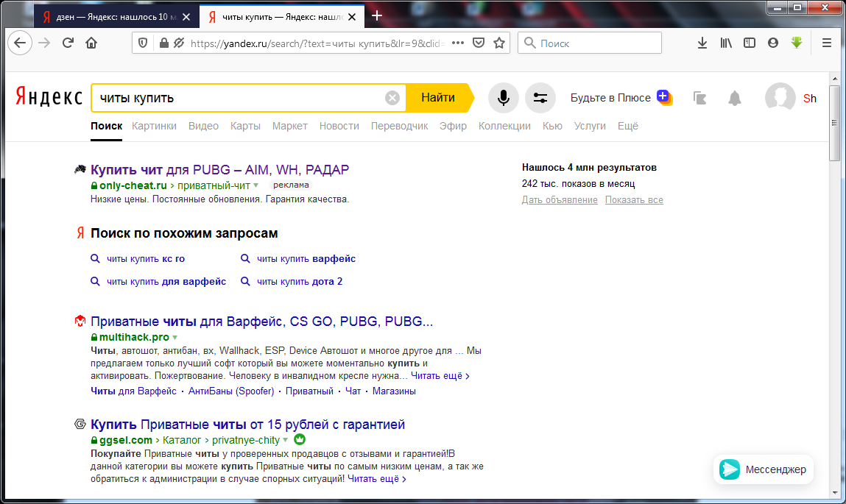The height and width of the screenshot is (504, 846).
Task: Open the Коллекции tab
Action: click(x=504, y=126)
